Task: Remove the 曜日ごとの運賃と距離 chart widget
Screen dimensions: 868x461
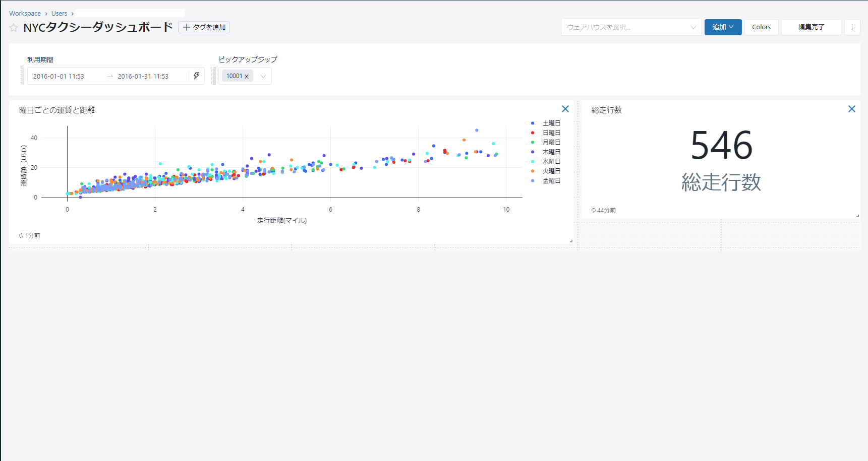Action: 565,109
